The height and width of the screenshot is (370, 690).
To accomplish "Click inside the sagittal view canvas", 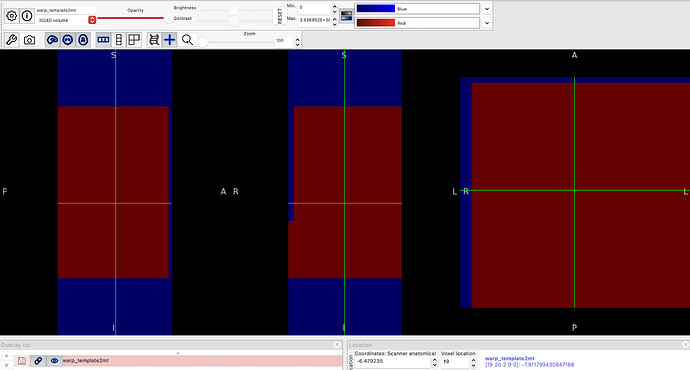I will click(114, 192).
